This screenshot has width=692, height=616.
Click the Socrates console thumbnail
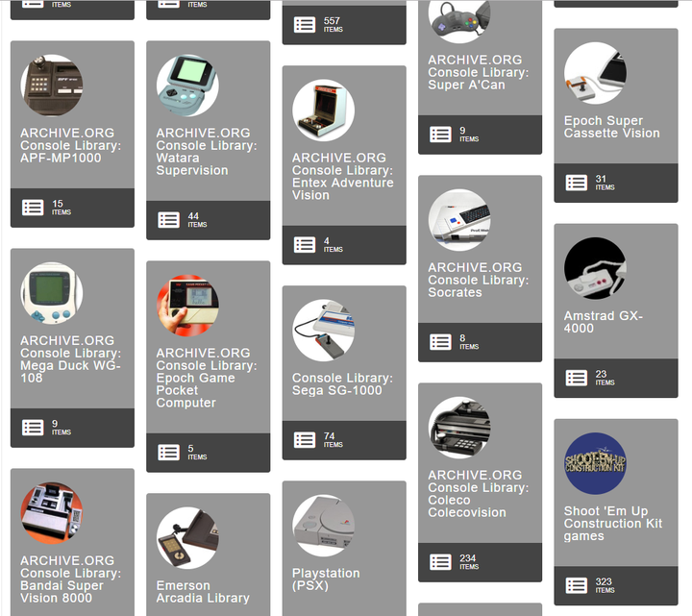pyautogui.click(x=459, y=220)
